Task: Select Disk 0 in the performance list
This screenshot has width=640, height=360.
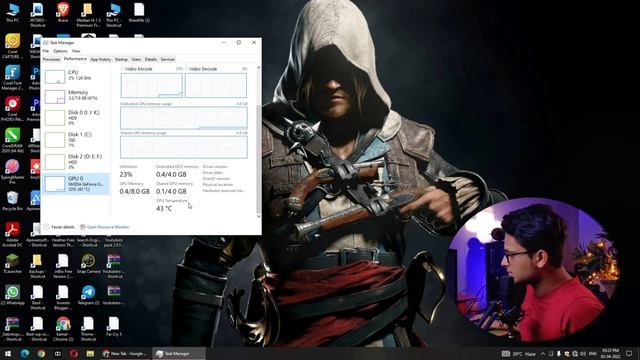Action: [76, 118]
